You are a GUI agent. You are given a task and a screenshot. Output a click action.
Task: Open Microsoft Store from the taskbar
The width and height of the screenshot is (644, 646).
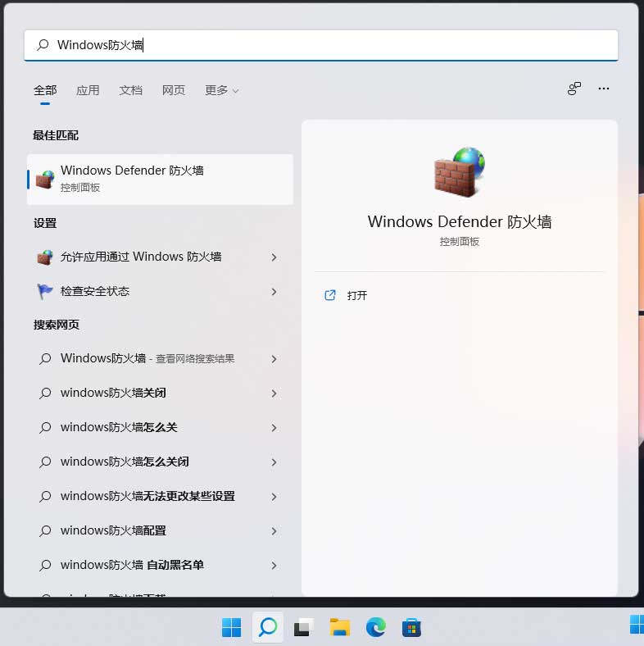pos(411,628)
